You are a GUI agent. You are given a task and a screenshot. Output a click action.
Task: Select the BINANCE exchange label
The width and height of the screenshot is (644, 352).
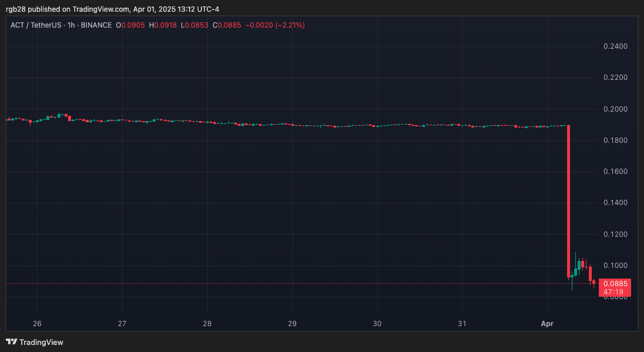[96, 25]
